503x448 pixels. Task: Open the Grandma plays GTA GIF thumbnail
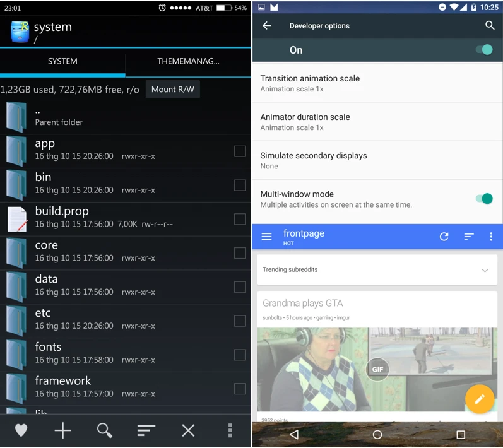click(x=377, y=368)
